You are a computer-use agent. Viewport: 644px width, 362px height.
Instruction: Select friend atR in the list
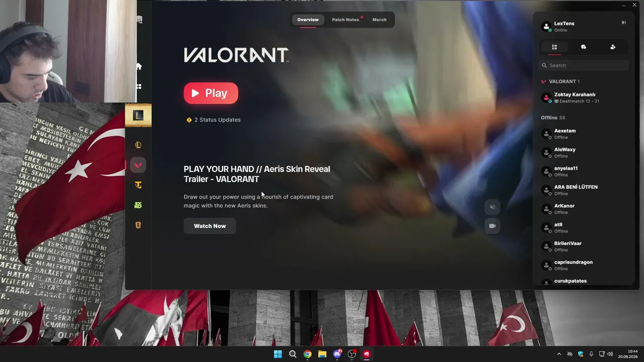(x=584, y=228)
